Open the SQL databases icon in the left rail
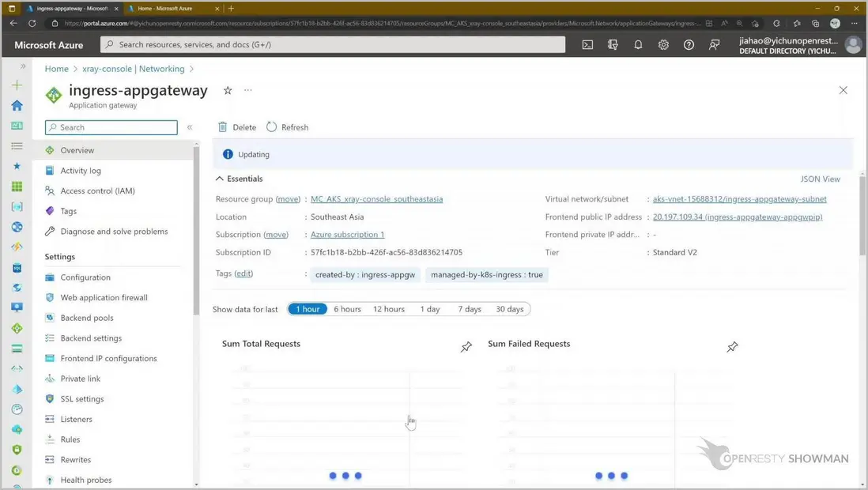 tap(17, 268)
